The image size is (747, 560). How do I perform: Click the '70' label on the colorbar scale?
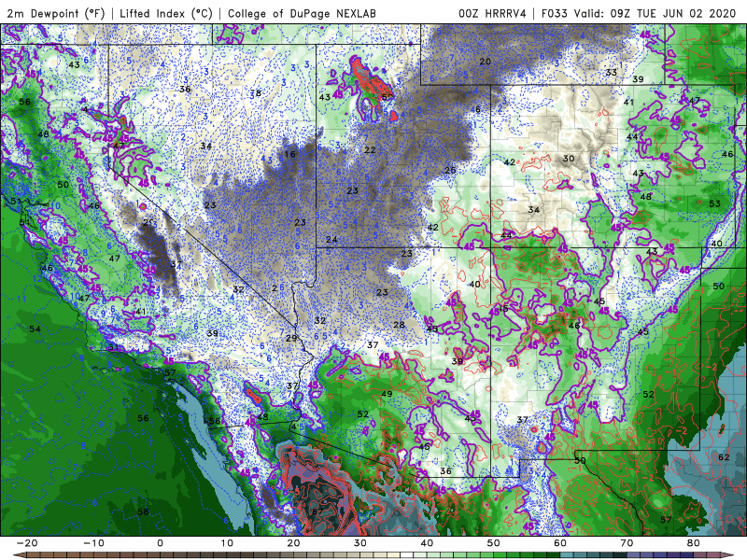coord(627,543)
